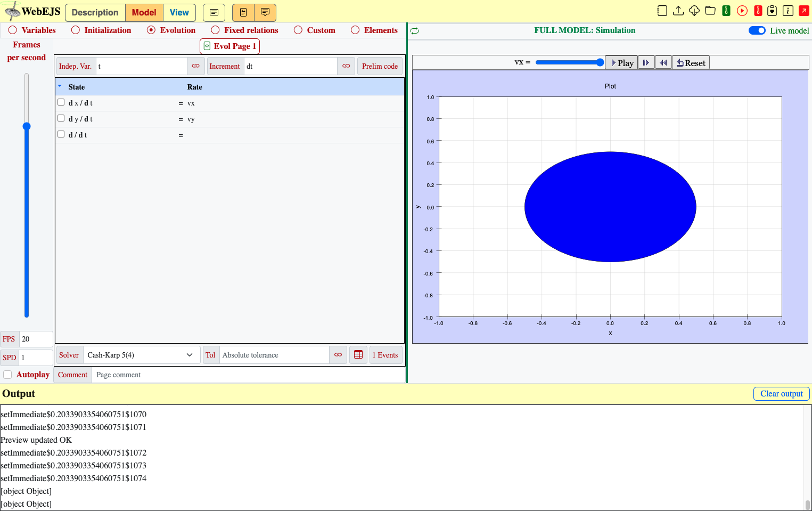Click the green zip file icon
This screenshot has width=812, height=511.
(x=726, y=11)
